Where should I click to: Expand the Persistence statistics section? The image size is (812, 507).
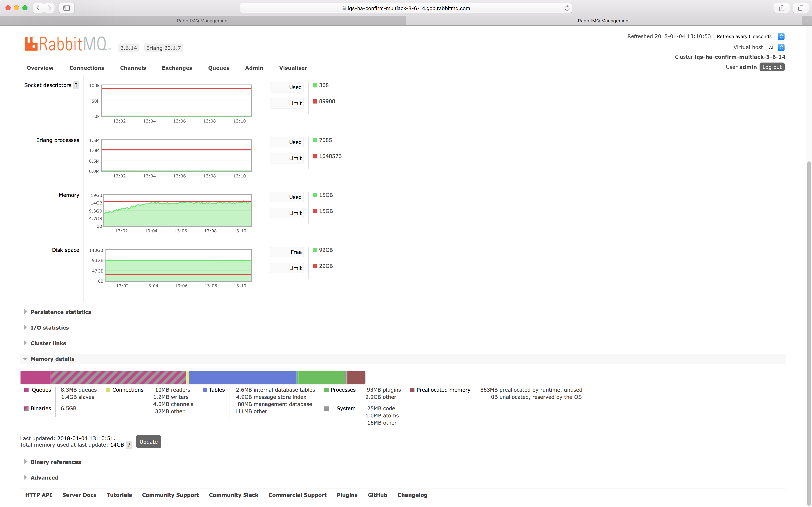[61, 312]
